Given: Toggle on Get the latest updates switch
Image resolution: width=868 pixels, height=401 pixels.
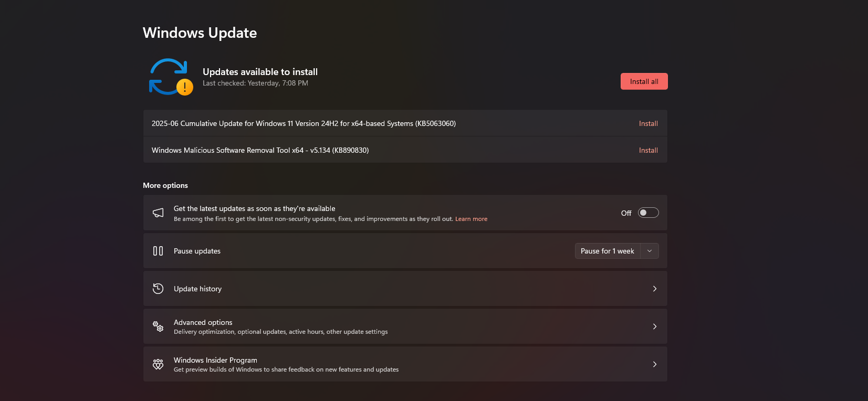Looking at the screenshot, I should pyautogui.click(x=648, y=213).
